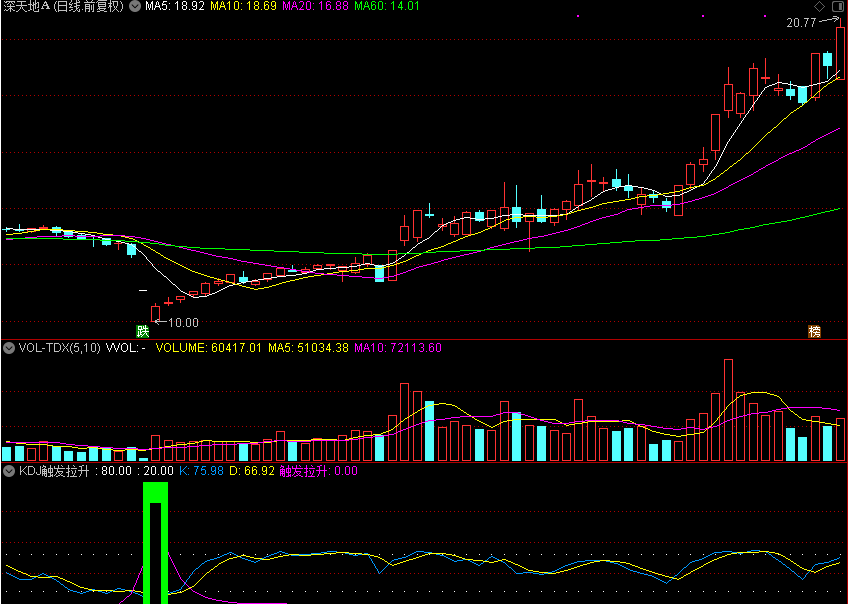The width and height of the screenshot is (848, 604).
Task: Click the K: 75.98 value label
Action: click(x=201, y=471)
